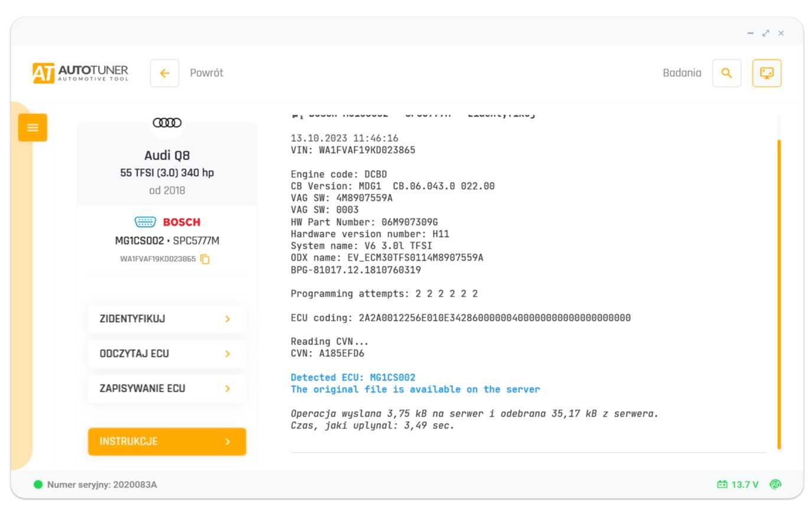The width and height of the screenshot is (812, 517).
Task: Maximize the AutoTuner window
Action: (x=766, y=34)
